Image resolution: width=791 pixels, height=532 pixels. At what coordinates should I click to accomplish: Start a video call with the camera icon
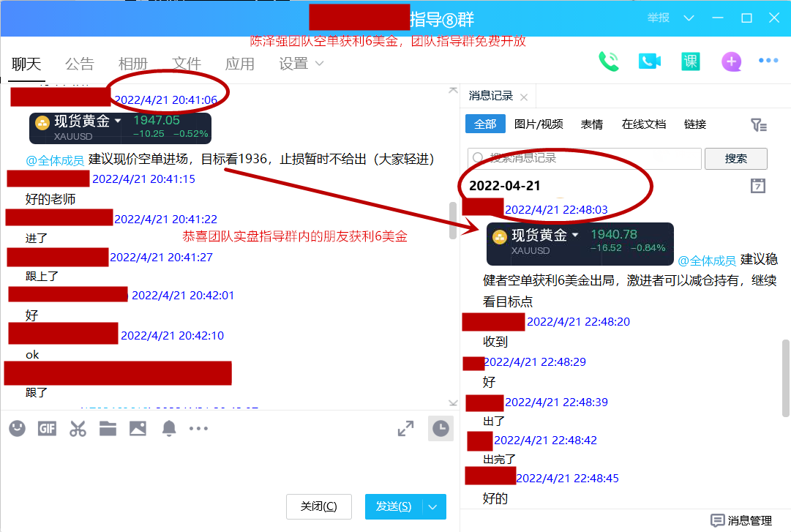pyautogui.click(x=649, y=61)
